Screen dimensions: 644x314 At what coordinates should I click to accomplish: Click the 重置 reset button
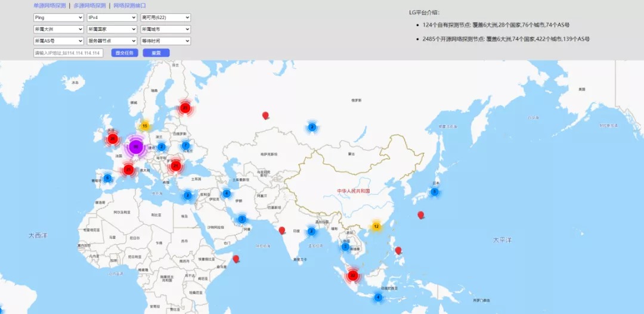156,53
